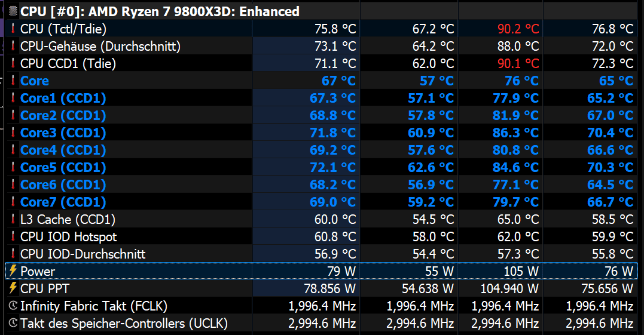Select the Core6 (CCD1) label
Screen dimensions: 644x335
point(63,185)
